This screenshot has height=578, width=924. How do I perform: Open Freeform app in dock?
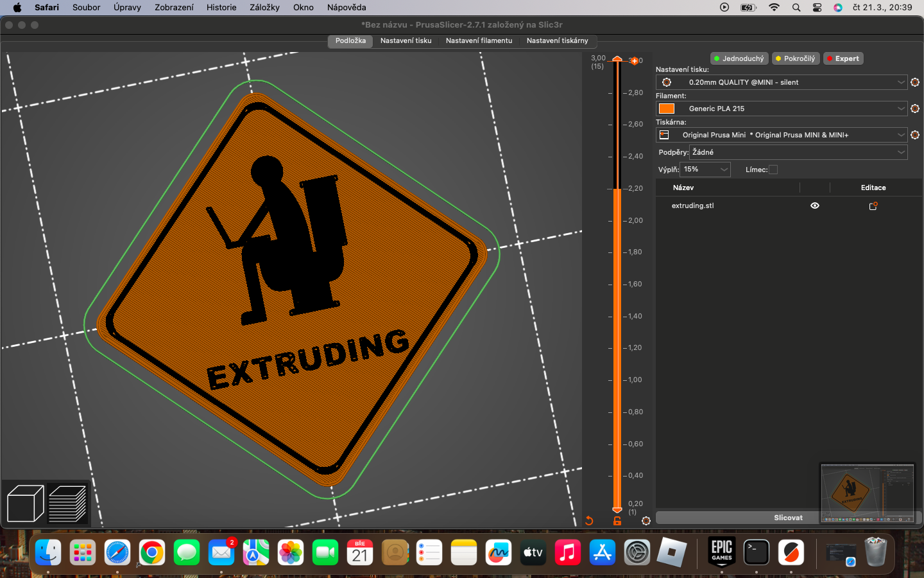(x=499, y=552)
